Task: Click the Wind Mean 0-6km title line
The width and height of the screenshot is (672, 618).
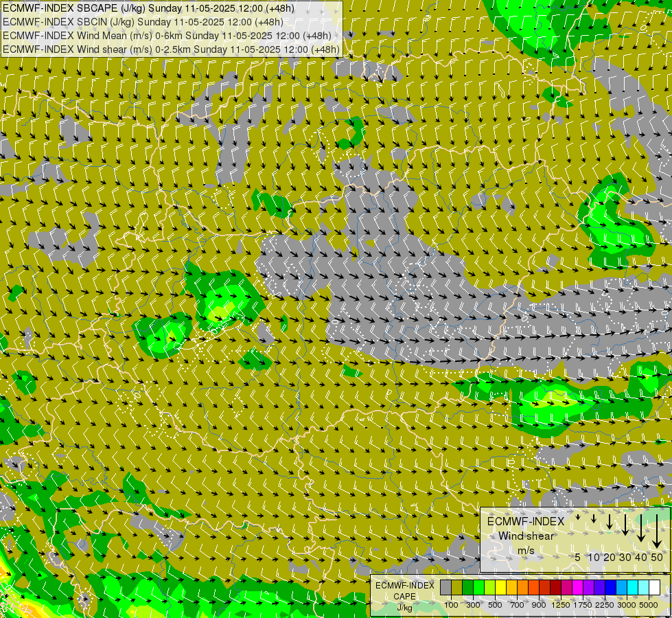Action: pos(167,36)
